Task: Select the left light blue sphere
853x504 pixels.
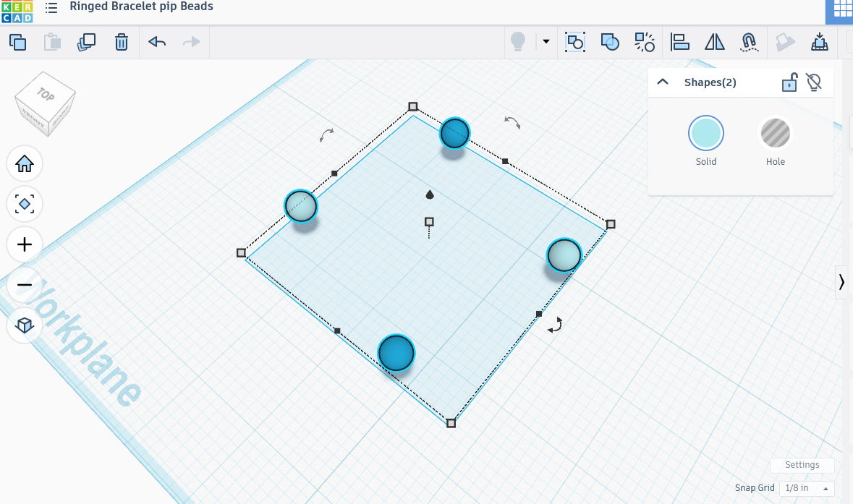Action: [301, 206]
